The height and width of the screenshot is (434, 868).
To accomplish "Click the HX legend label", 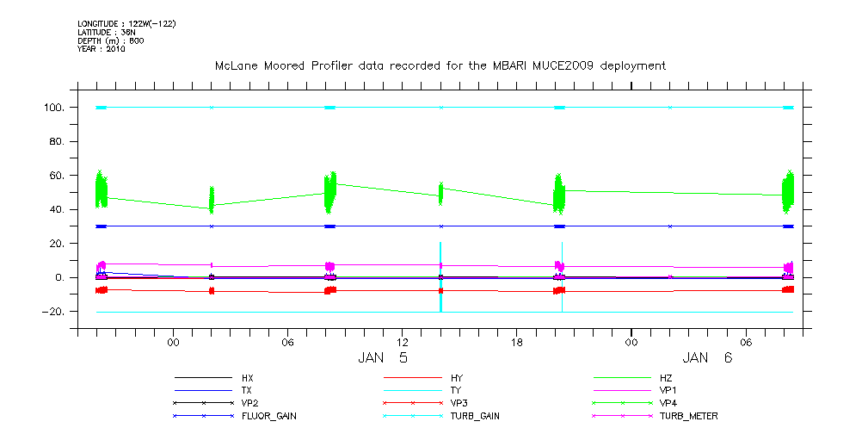I will [x=248, y=378].
